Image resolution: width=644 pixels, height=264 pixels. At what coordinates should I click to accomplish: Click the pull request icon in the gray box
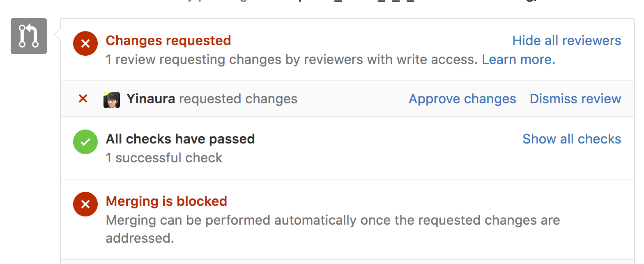pyautogui.click(x=28, y=36)
